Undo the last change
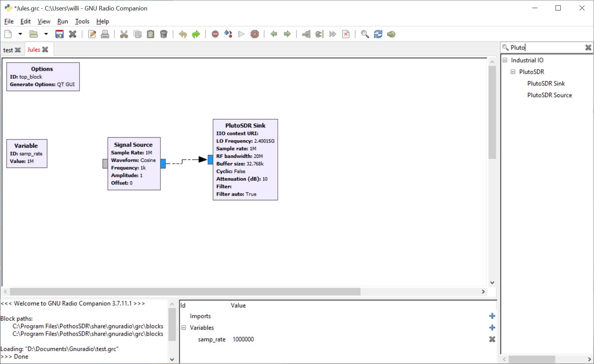 click(x=183, y=34)
